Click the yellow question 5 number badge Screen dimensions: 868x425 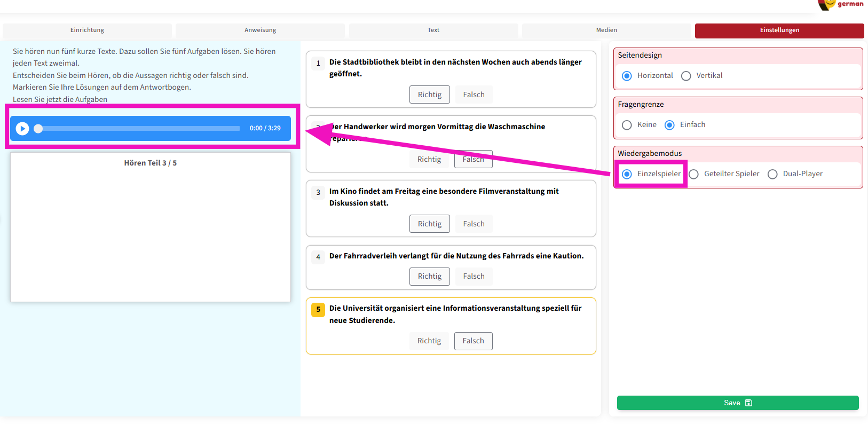point(318,310)
